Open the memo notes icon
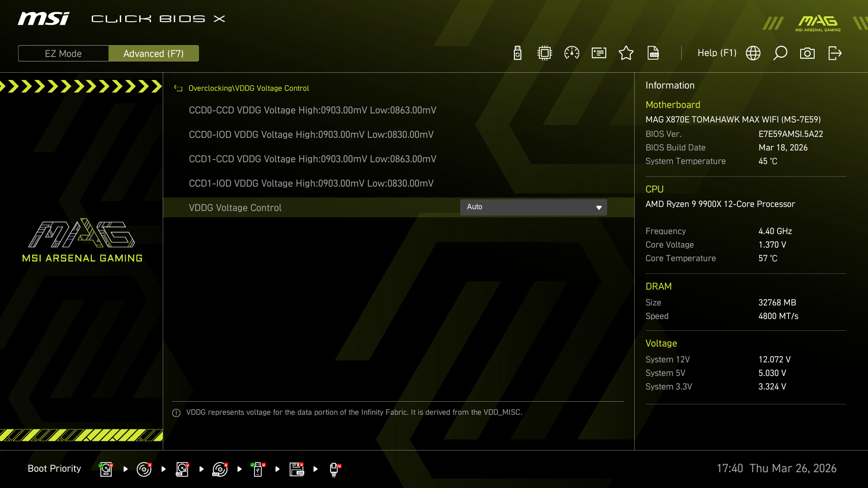 click(599, 53)
